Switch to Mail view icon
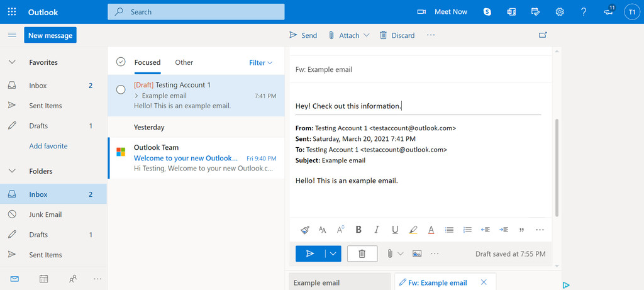Image resolution: width=644 pixels, height=290 pixels. click(x=15, y=279)
